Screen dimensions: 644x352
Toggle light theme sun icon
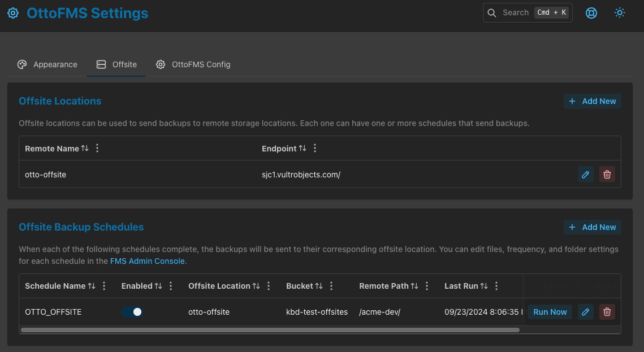620,13
